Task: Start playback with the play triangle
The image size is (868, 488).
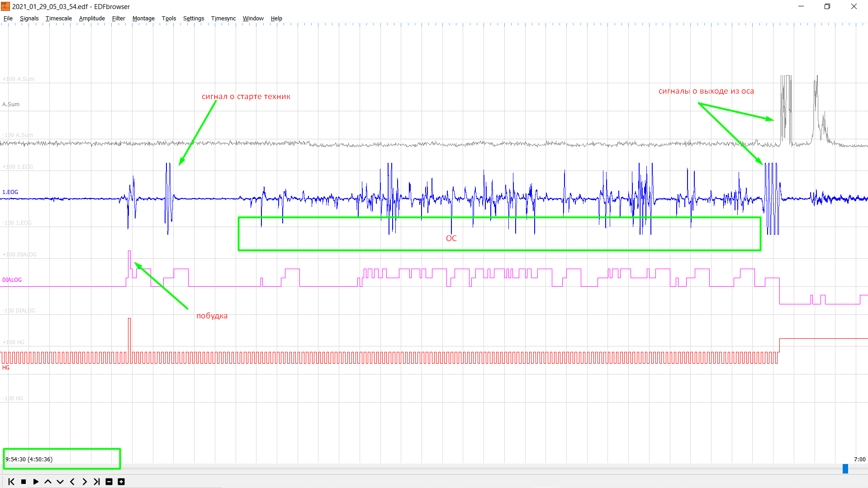Action: [36, 482]
